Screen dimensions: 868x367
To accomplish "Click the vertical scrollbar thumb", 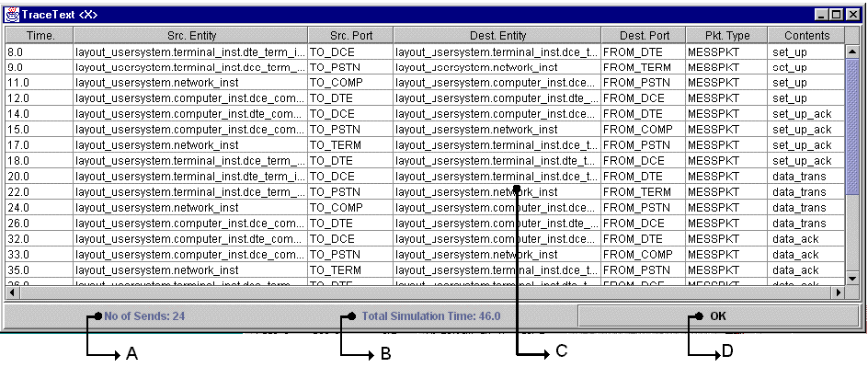I will tap(851, 127).
